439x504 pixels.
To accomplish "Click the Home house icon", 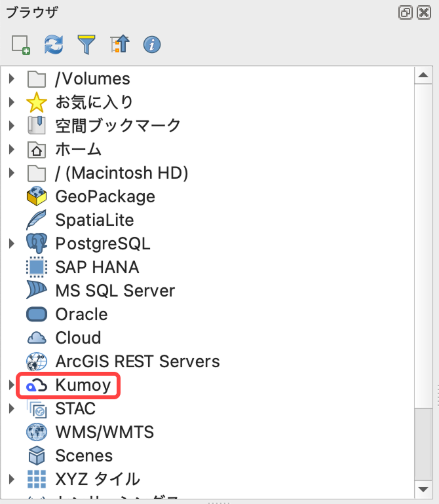I will pos(37,149).
